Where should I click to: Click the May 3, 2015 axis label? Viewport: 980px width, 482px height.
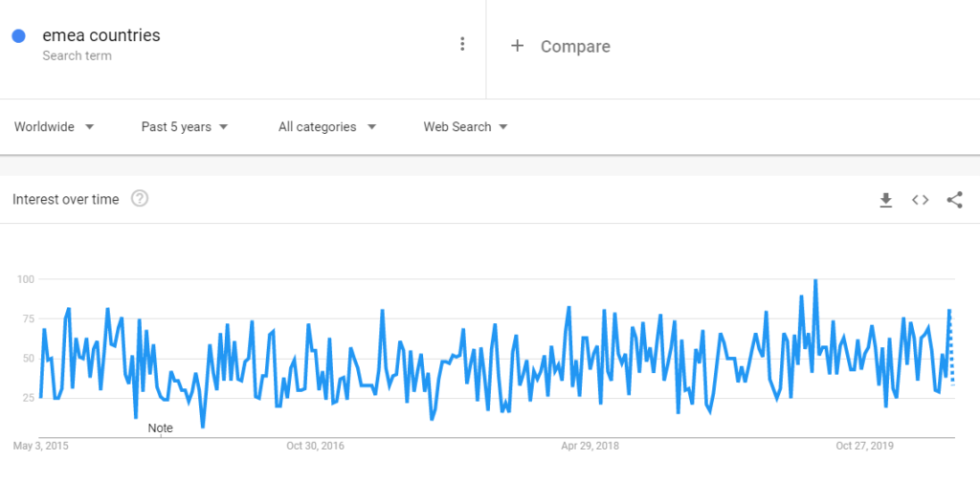(x=40, y=446)
